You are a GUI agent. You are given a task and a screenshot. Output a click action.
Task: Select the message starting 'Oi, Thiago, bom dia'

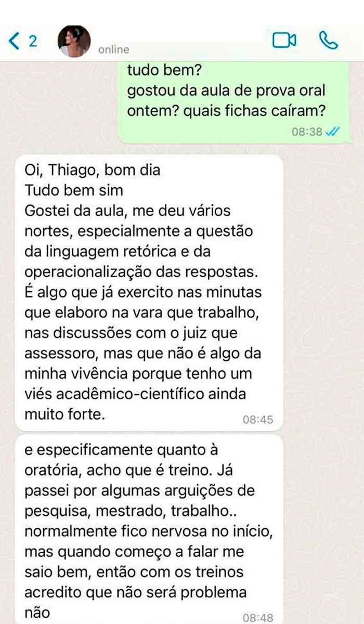coord(149,292)
